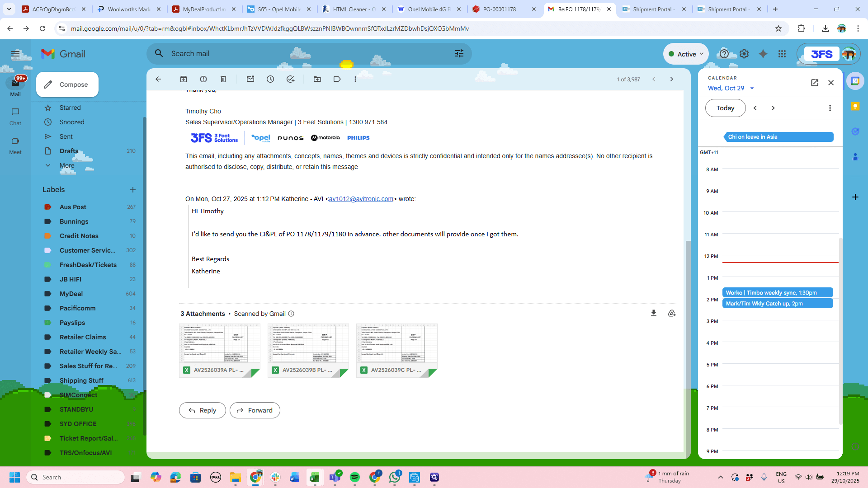Toggle the main menu hamburger
868x488 pixels.
(x=15, y=54)
